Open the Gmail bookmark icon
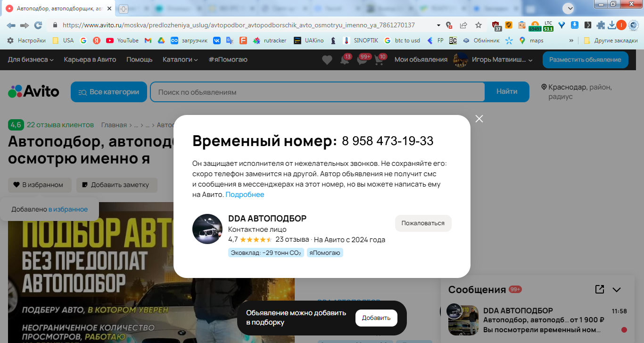 click(148, 41)
